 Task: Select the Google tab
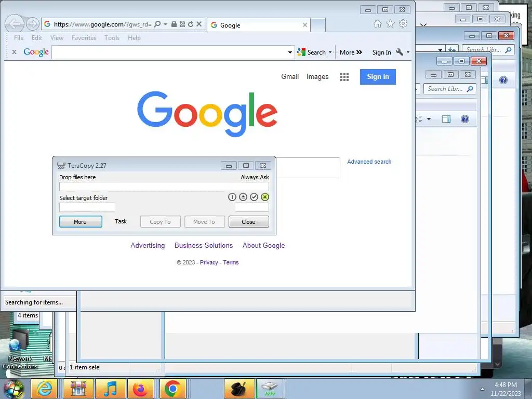click(259, 25)
